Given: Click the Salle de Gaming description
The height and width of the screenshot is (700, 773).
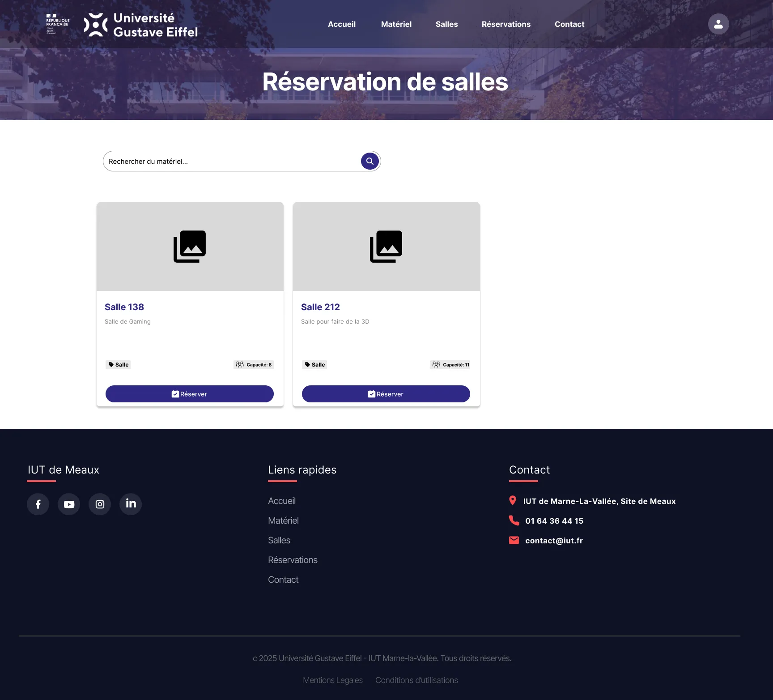Looking at the screenshot, I should (127, 321).
